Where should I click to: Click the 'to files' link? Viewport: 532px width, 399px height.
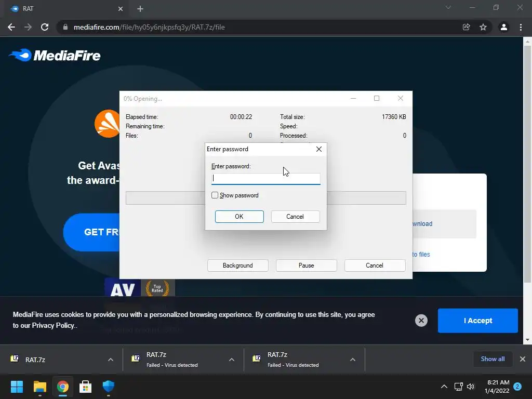click(421, 255)
